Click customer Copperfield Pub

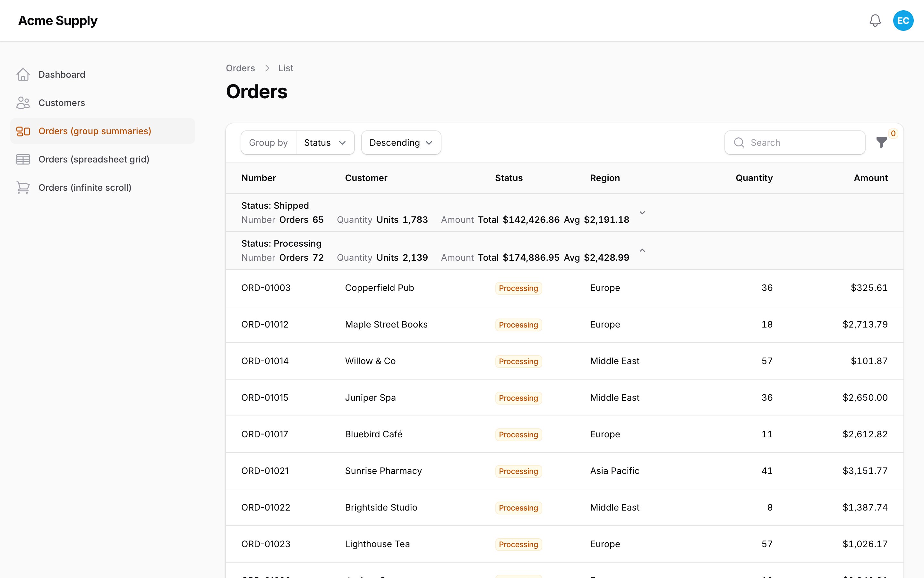coord(379,288)
